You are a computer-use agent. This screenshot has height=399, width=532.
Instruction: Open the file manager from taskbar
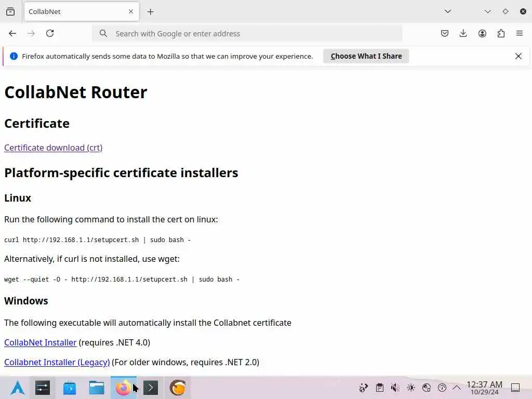pyautogui.click(x=96, y=388)
